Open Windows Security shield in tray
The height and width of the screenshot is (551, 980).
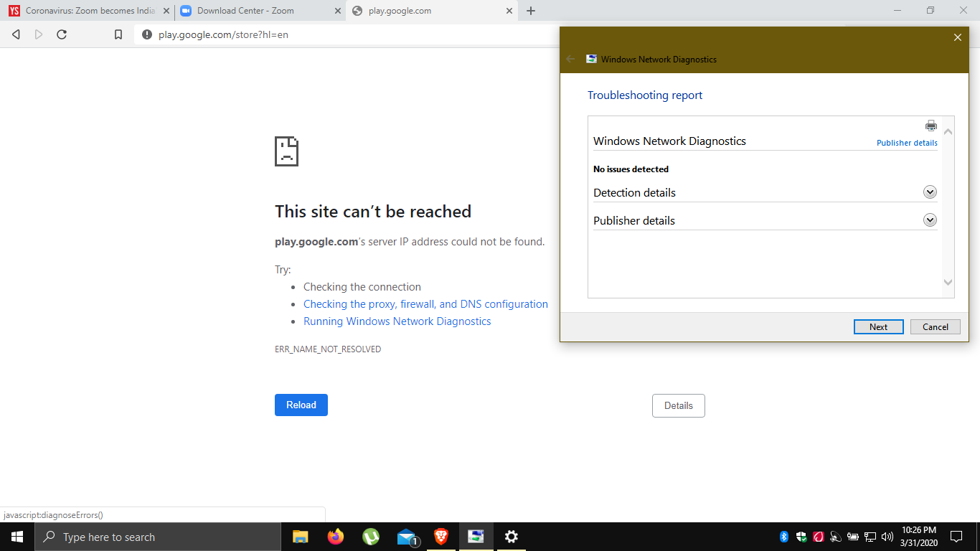point(801,537)
